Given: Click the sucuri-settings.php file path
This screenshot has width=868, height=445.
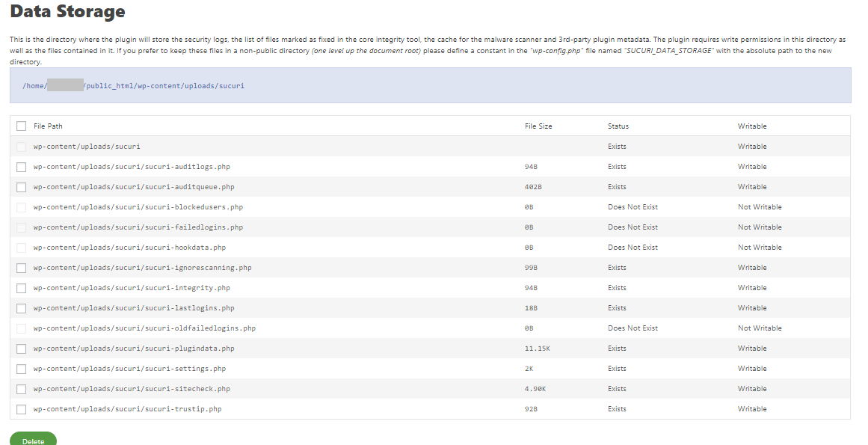Looking at the screenshot, I should click(129, 369).
